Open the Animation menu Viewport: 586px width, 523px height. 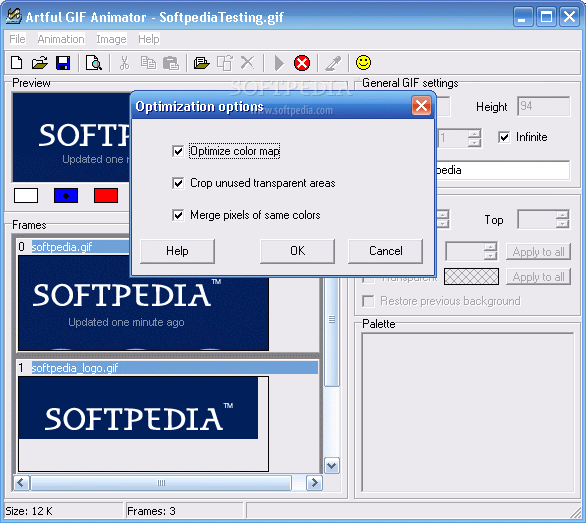pos(61,39)
